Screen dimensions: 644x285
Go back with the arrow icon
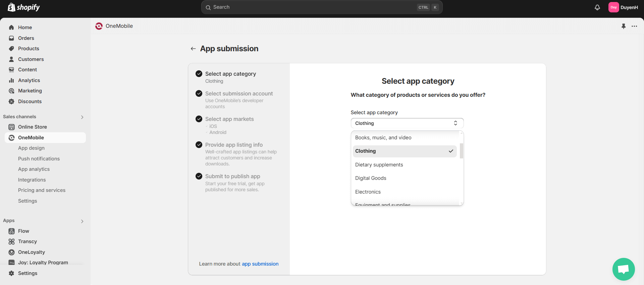(x=193, y=49)
